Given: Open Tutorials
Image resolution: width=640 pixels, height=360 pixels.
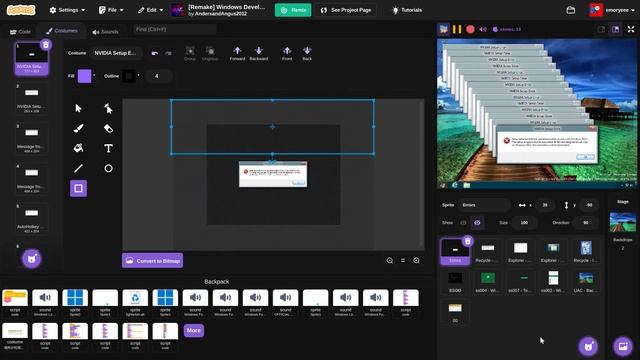Looking at the screenshot, I should click(x=407, y=10).
